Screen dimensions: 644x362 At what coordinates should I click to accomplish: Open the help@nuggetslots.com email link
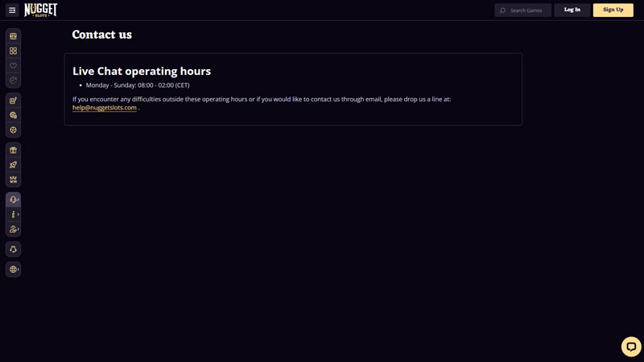(x=105, y=108)
